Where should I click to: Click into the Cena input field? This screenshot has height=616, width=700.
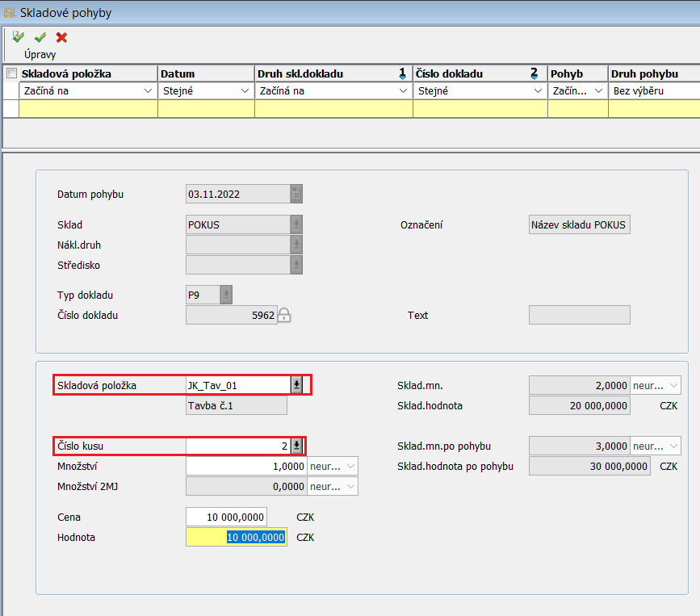226,517
